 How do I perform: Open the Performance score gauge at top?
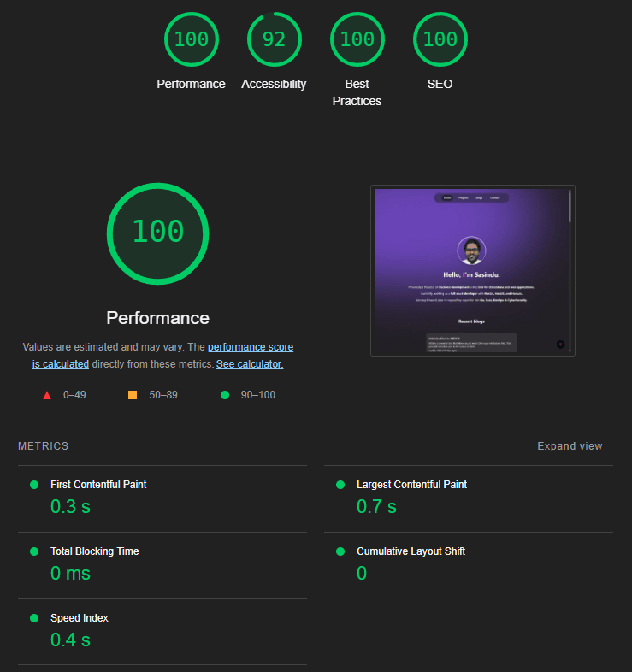[x=192, y=39]
